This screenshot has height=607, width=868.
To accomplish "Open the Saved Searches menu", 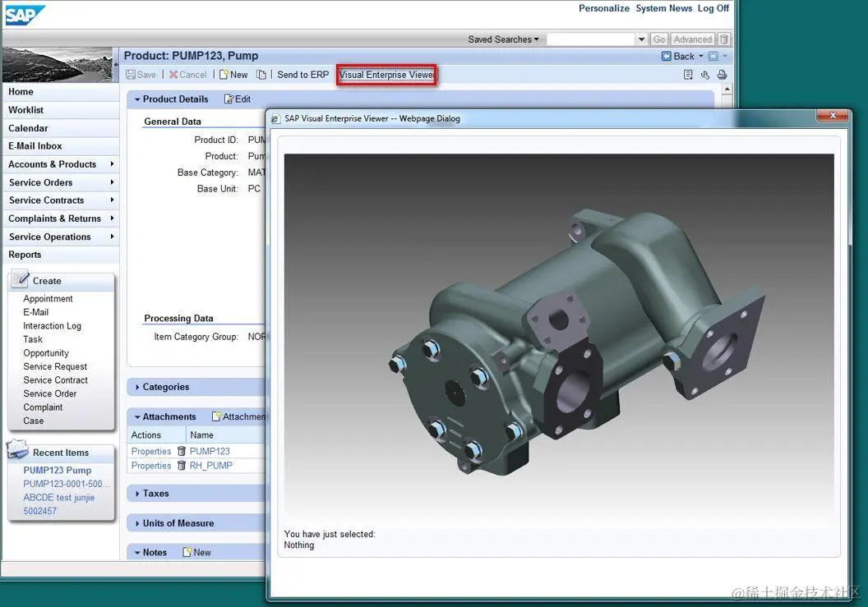I will pyautogui.click(x=503, y=39).
